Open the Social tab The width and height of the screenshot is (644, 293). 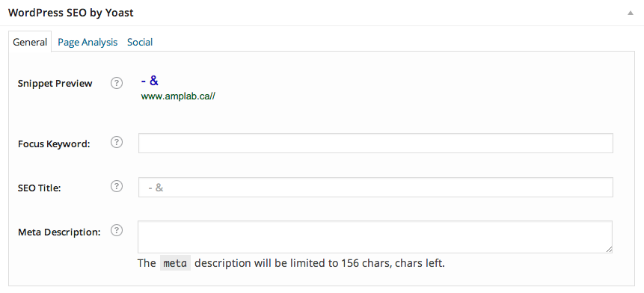click(x=140, y=43)
